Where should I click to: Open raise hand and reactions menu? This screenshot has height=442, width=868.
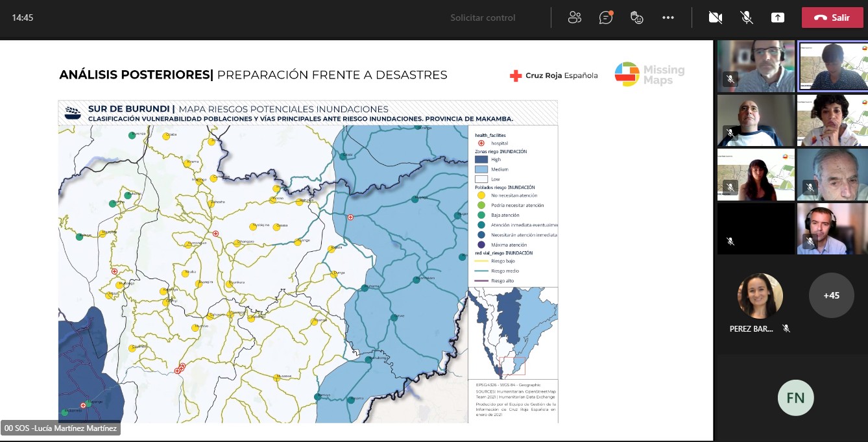636,18
